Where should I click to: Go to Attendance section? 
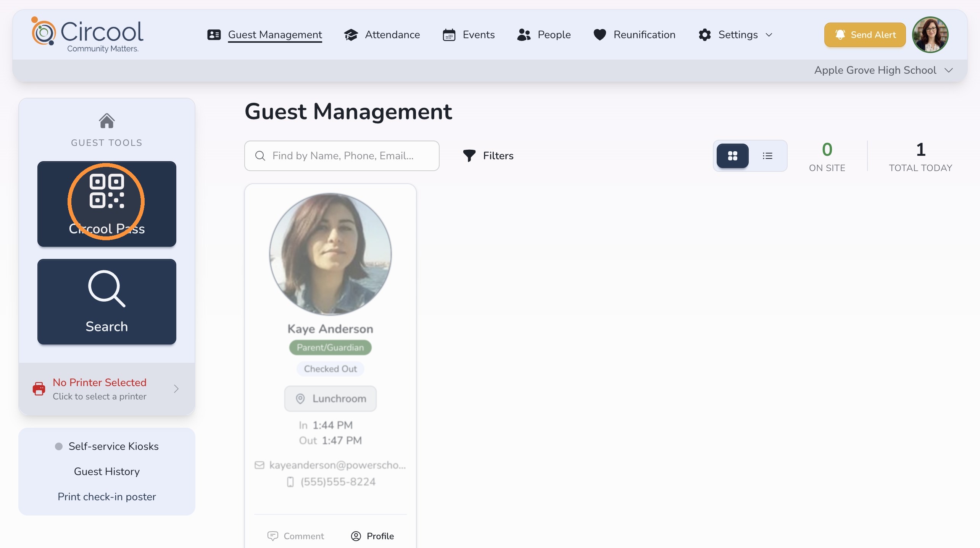pyautogui.click(x=392, y=35)
